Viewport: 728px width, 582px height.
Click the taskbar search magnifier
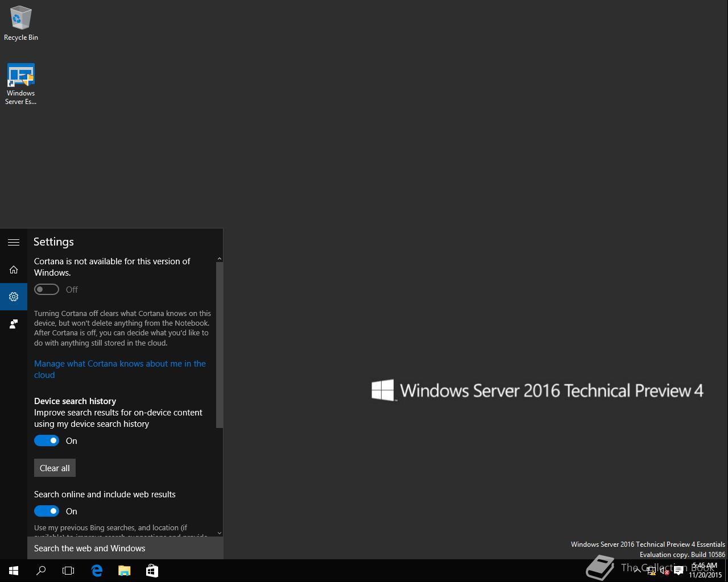[x=41, y=571]
